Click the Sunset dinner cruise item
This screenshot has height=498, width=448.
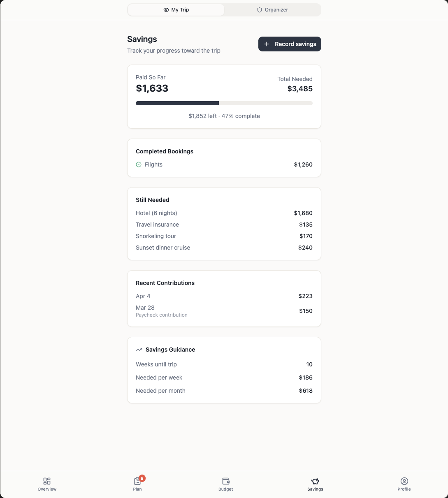[x=224, y=248]
